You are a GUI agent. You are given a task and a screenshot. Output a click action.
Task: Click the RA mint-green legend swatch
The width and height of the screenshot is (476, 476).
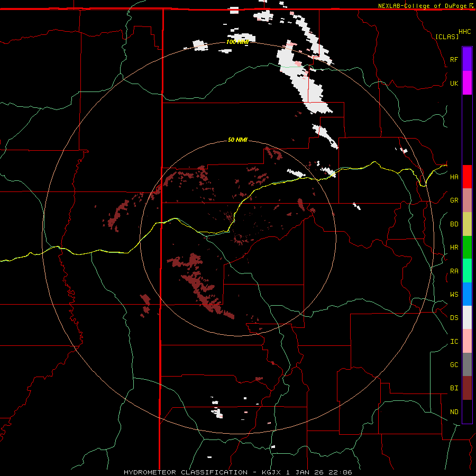pyautogui.click(x=467, y=270)
